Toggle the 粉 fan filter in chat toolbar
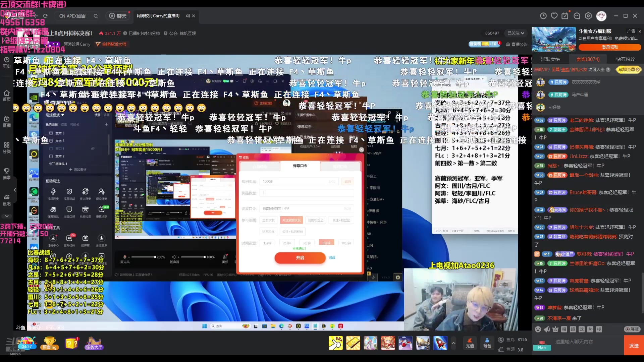The width and height of the screenshot is (644, 362). click(x=564, y=329)
